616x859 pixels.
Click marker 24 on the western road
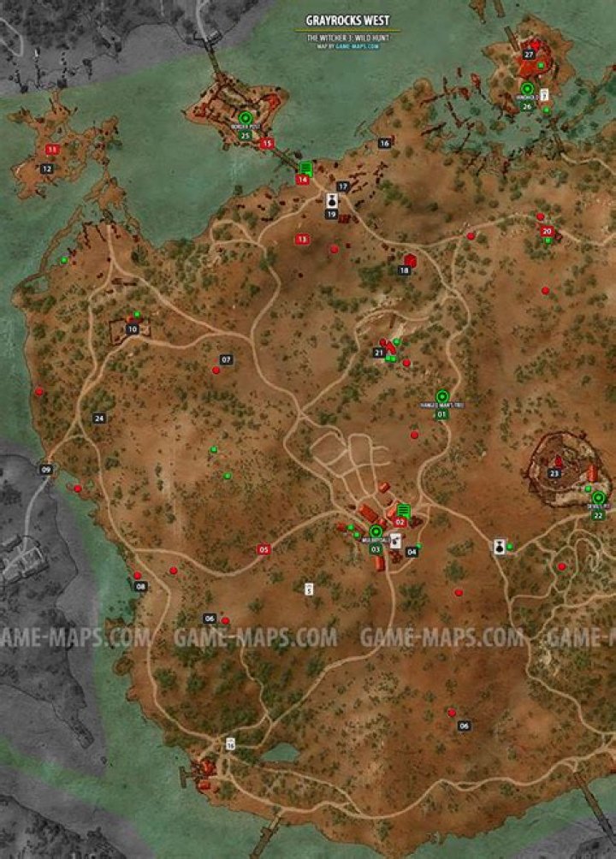99,418
